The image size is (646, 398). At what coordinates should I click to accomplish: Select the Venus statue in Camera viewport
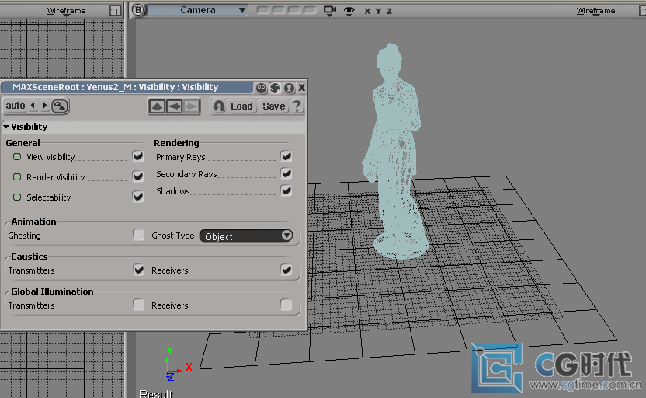[x=395, y=152]
